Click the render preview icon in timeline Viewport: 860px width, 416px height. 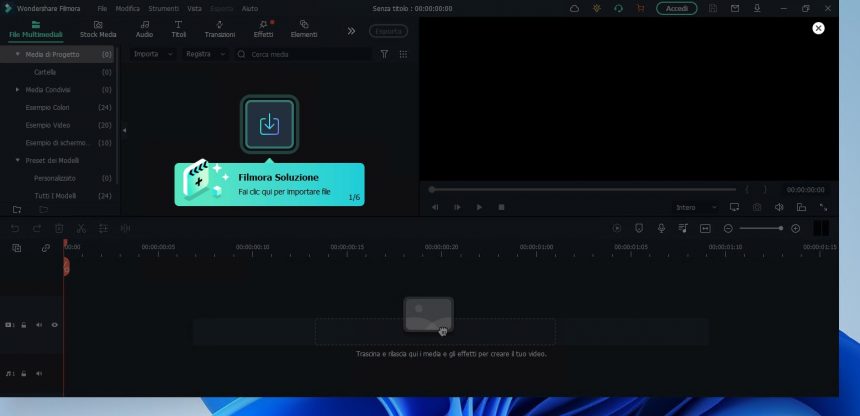pyautogui.click(x=617, y=228)
